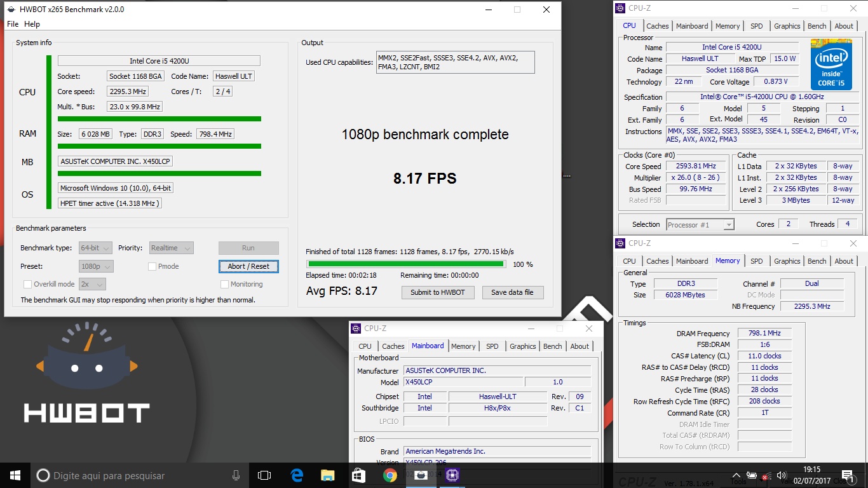Screen dimensions: 868x488
Task: Open the Help menu in HWBOT benchmark
Action: (32, 24)
